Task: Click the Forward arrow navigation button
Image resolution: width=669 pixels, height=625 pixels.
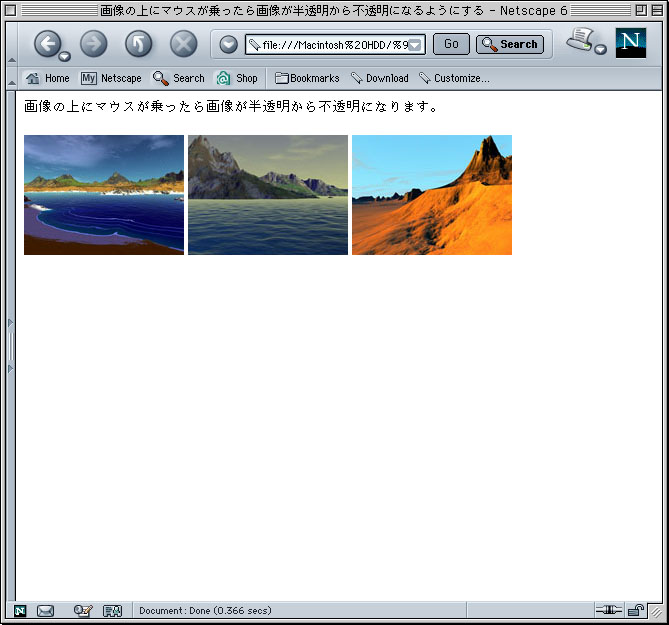Action: [x=93, y=44]
